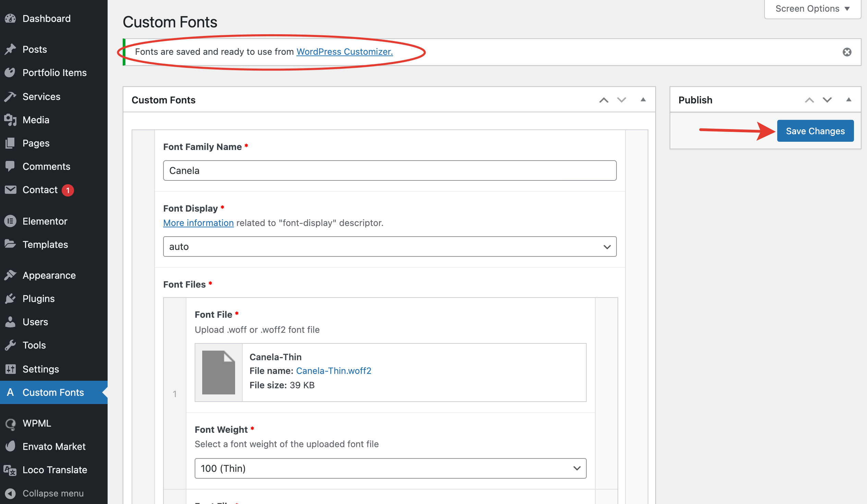The image size is (867, 504).
Task: Toggle Custom Fonts panel with triangle
Action: tap(643, 100)
